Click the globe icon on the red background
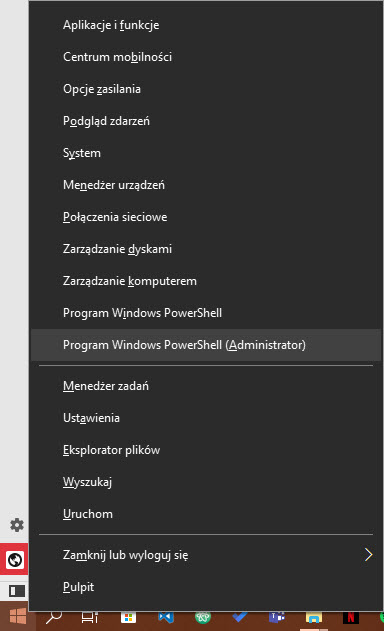The width and height of the screenshot is (384, 631). click(x=14, y=559)
